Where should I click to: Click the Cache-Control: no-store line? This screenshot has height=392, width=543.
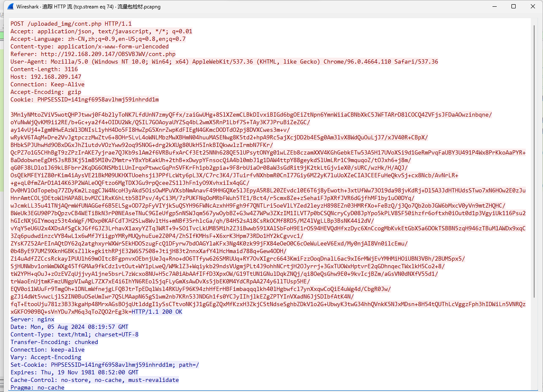tap(95, 380)
